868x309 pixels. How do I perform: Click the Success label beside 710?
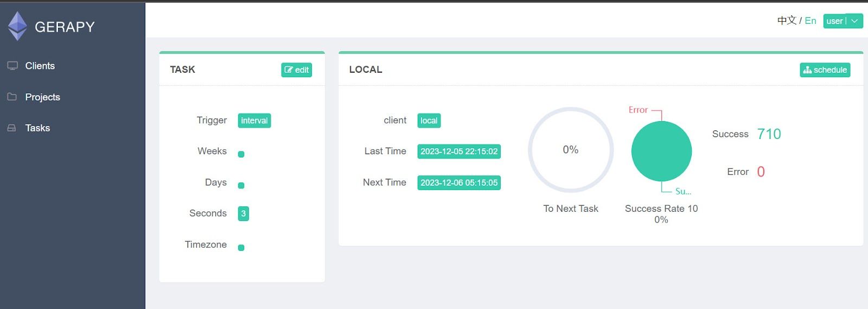click(x=730, y=134)
